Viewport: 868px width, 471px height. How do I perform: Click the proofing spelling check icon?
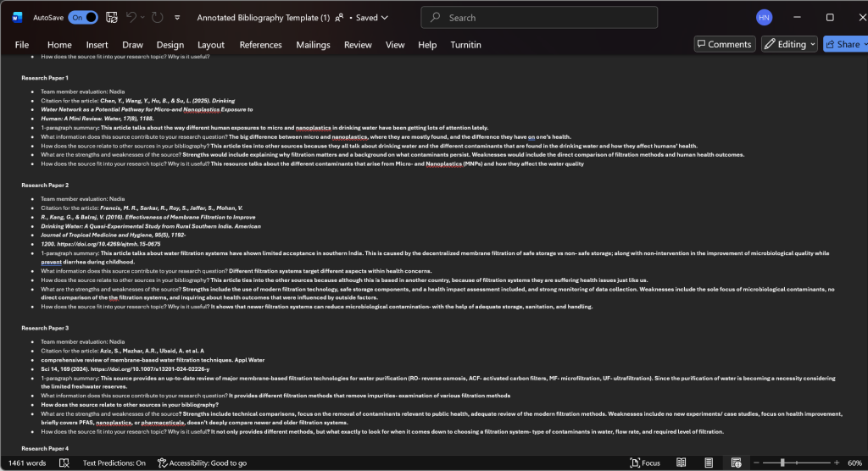[64, 463]
